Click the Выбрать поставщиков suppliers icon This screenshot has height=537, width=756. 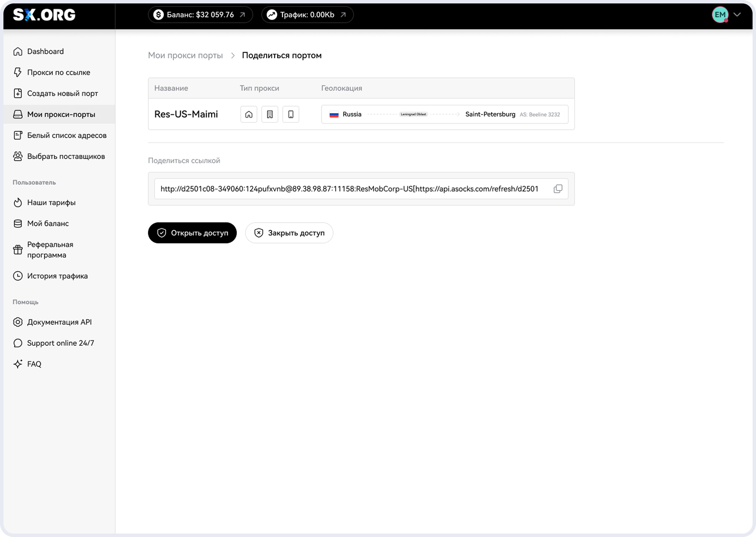(18, 156)
